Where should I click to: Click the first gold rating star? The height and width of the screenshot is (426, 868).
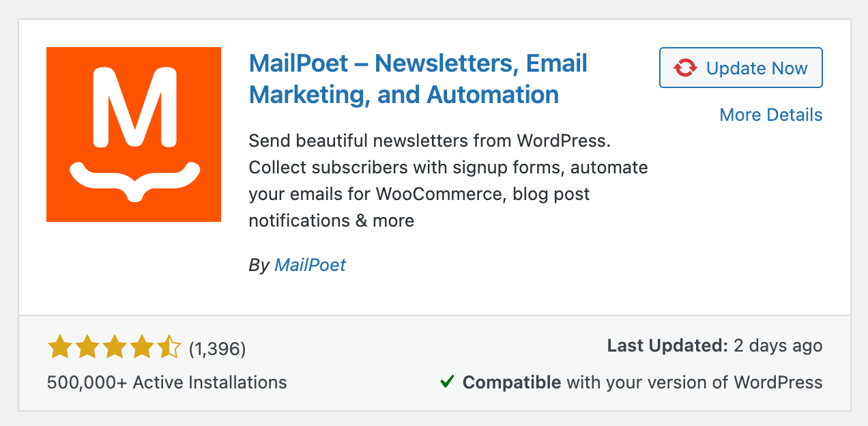[x=59, y=347]
